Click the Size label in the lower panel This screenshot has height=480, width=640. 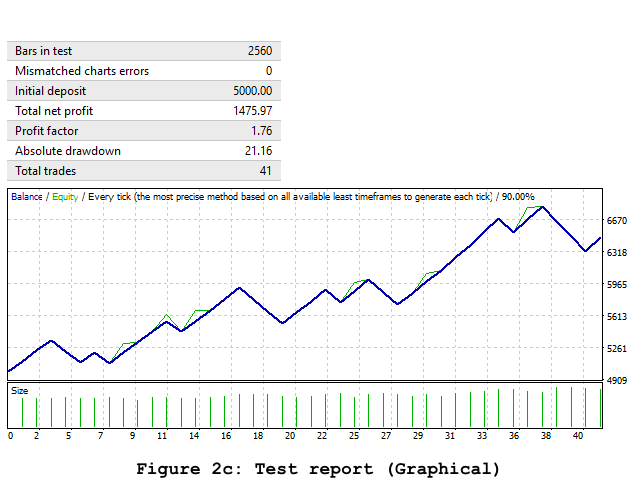pyautogui.click(x=20, y=391)
